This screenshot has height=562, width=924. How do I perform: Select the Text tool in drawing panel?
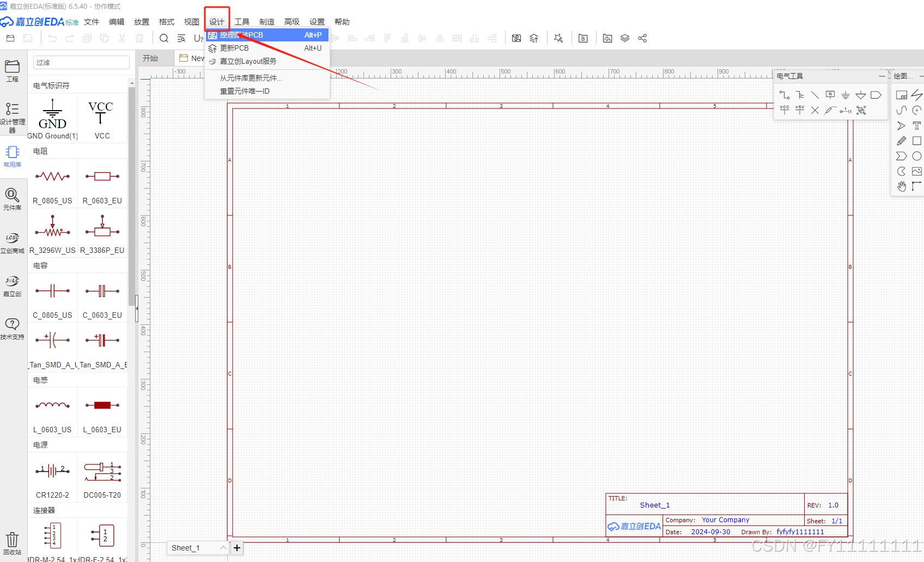point(917,125)
